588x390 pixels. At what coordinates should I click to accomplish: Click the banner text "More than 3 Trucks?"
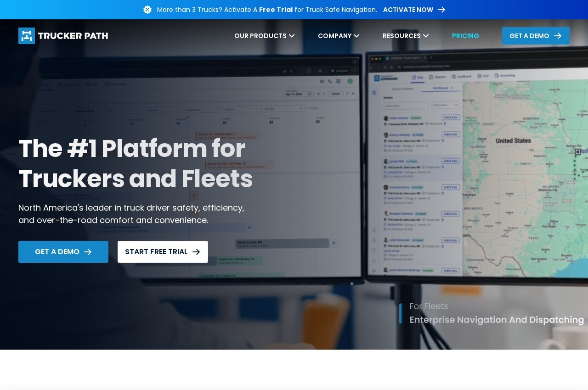[190, 10]
